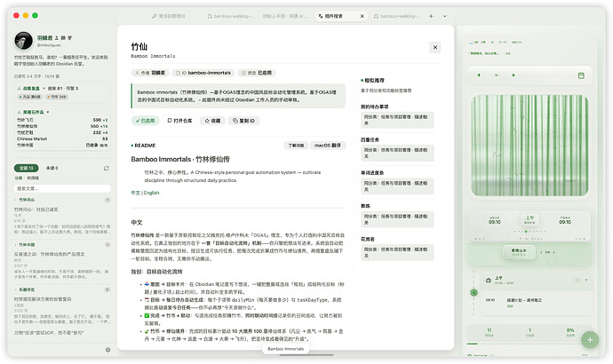
Task: Click the progress bar under stats
Action: 529,344
